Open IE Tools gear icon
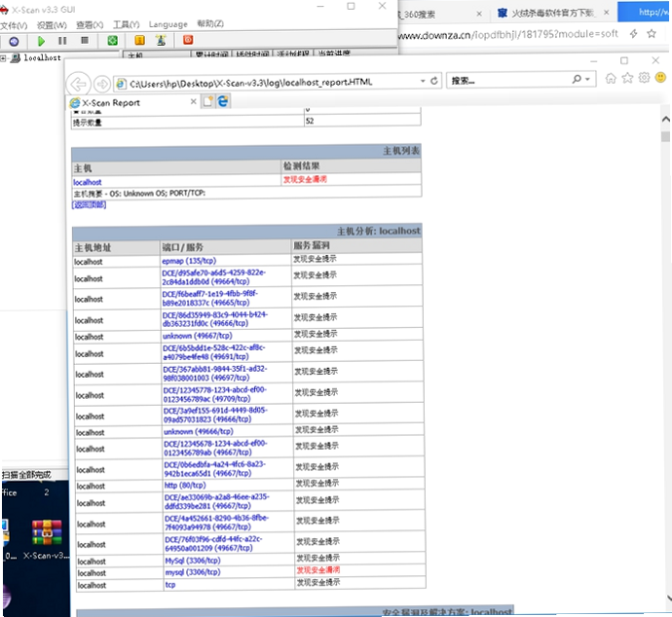Viewport: 672px width, 617px height. tap(644, 78)
